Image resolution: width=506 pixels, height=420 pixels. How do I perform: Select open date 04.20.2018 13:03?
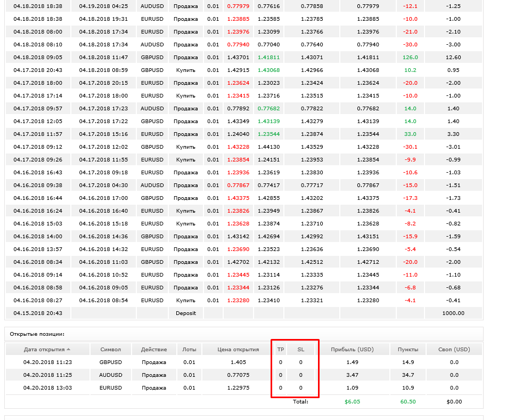click(47, 387)
